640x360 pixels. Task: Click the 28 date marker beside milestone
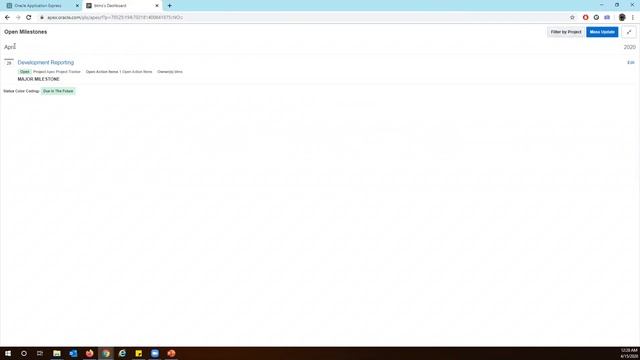click(x=9, y=62)
